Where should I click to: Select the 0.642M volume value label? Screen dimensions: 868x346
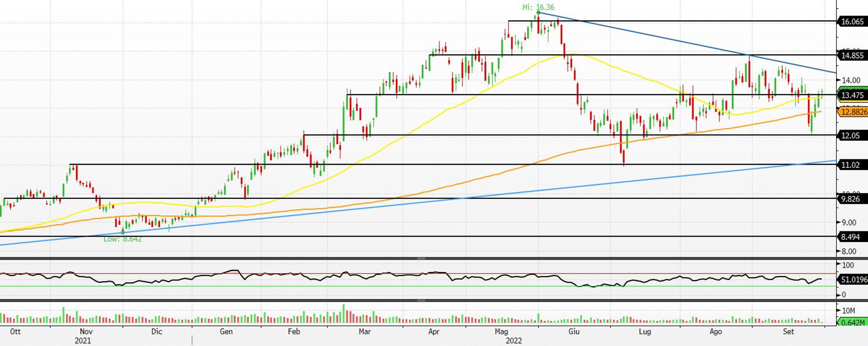click(852, 322)
